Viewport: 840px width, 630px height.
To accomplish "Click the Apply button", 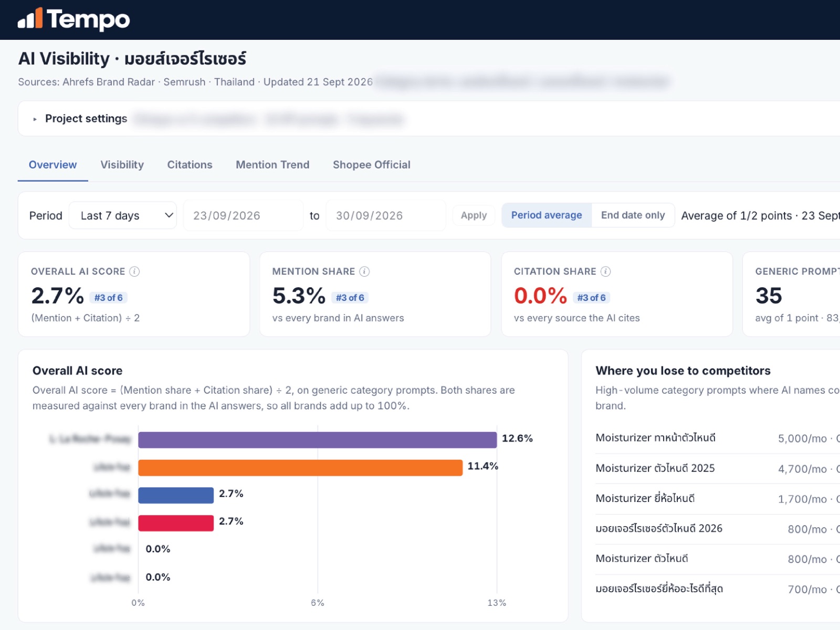I will tap(474, 215).
